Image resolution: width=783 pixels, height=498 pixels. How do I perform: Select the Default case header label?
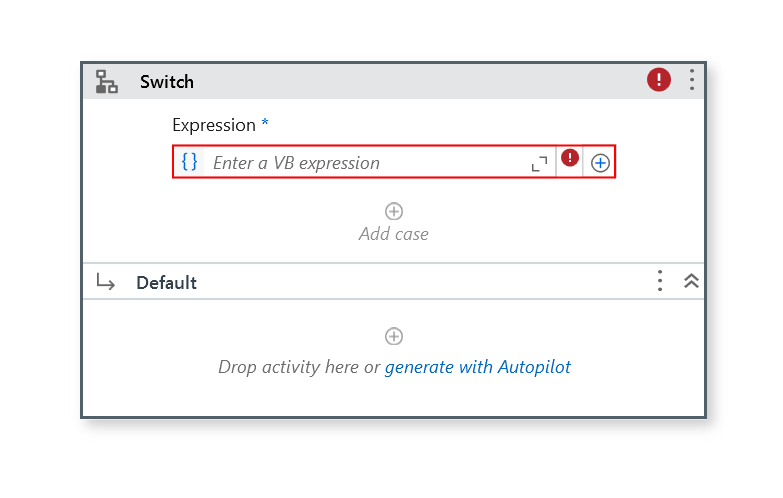coord(166,283)
